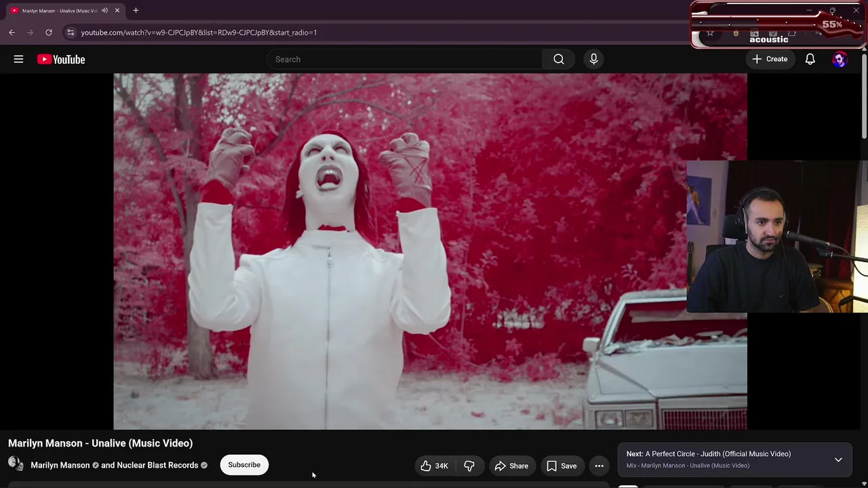Click the video player to pause
Image resolution: width=868 pixels, height=488 pixels.
(x=430, y=251)
